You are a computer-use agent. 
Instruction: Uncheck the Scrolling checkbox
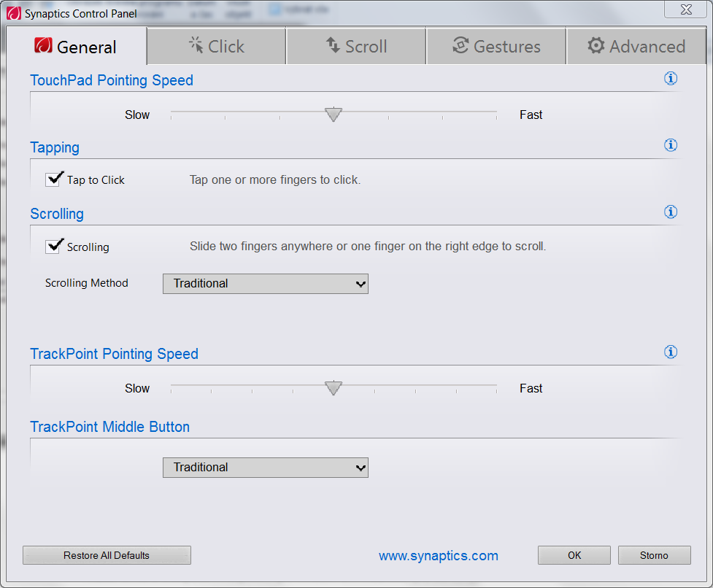click(54, 247)
